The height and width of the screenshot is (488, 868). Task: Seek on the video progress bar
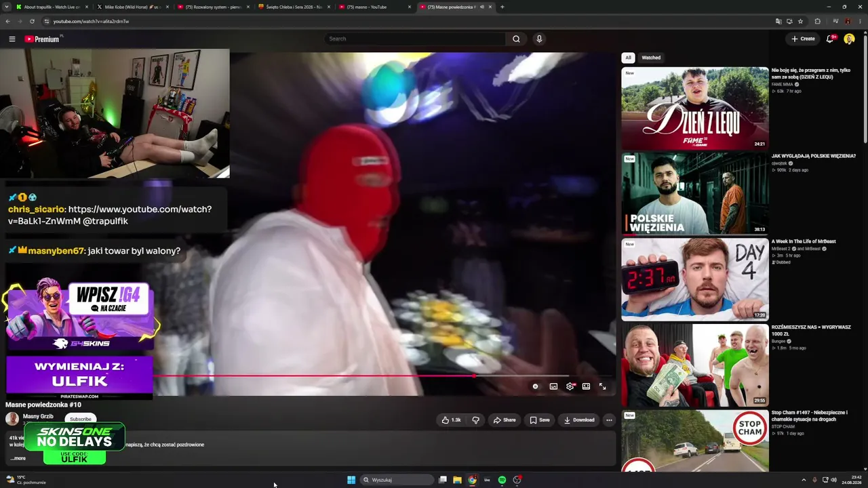click(382, 375)
